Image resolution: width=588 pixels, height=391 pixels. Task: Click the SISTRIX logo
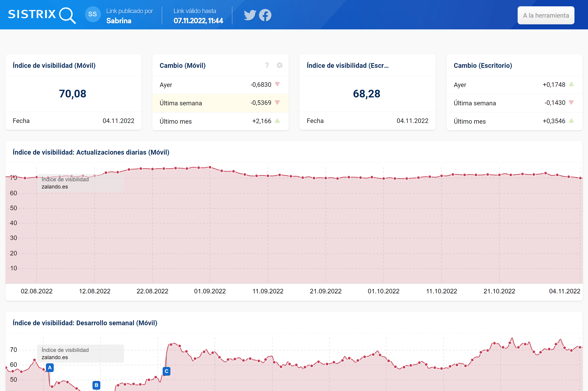pos(42,15)
